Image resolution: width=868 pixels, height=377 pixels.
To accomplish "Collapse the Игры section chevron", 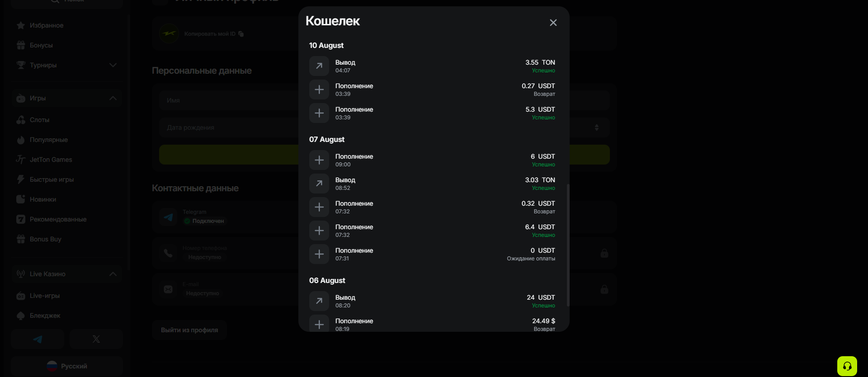I will point(113,98).
